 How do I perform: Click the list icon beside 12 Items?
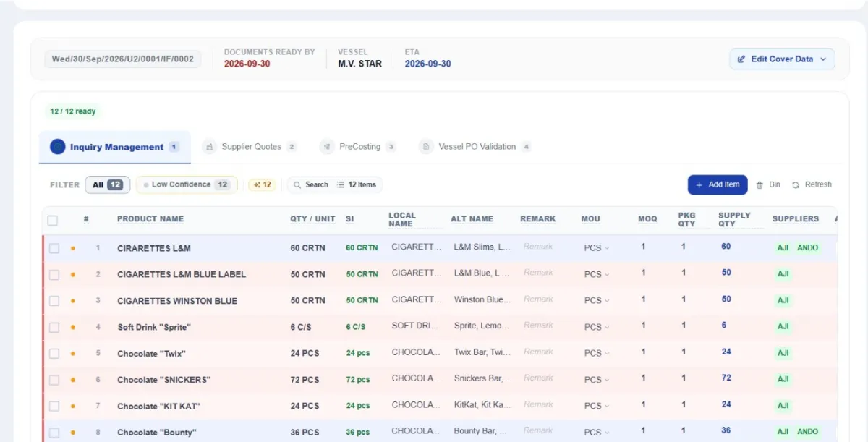tap(341, 185)
